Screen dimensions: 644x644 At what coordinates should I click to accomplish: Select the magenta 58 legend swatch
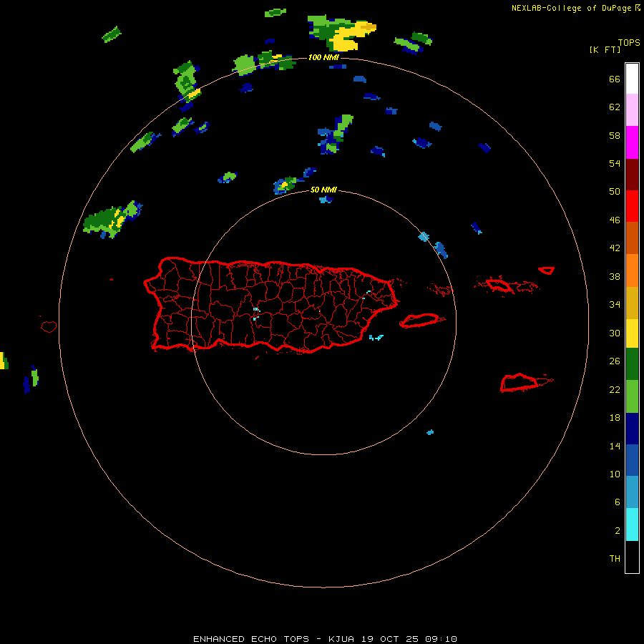(632, 142)
